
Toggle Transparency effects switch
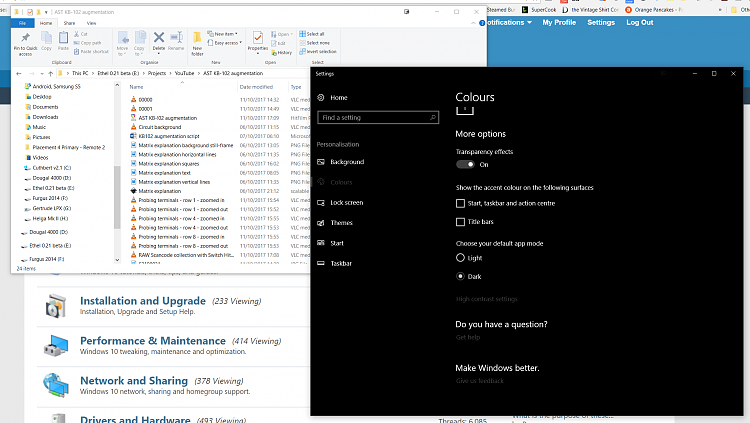[465, 165]
